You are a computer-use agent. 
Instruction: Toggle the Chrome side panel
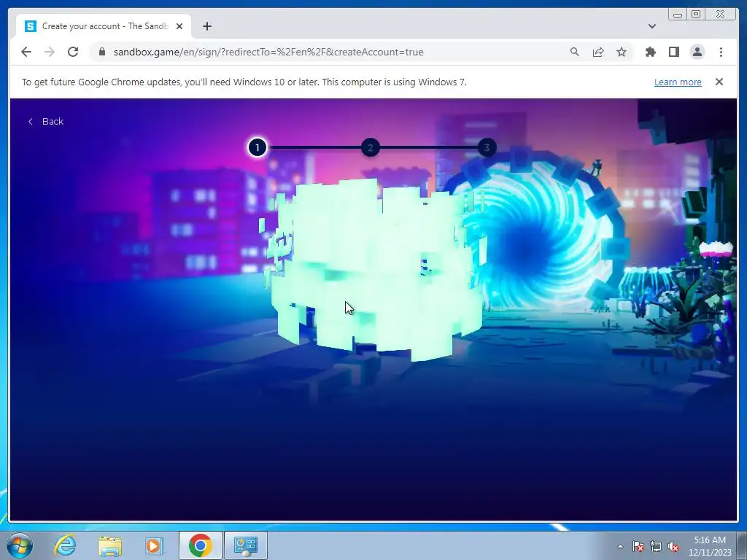(673, 52)
